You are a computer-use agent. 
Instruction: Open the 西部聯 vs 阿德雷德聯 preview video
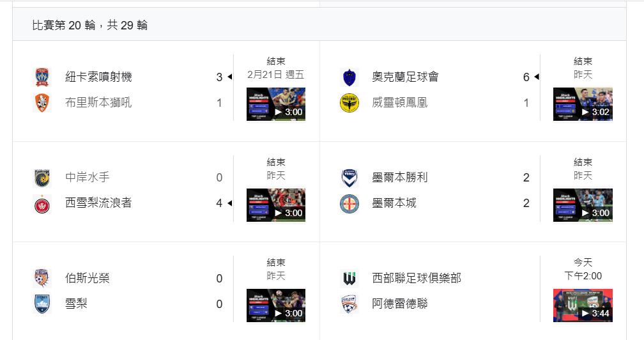click(x=582, y=305)
